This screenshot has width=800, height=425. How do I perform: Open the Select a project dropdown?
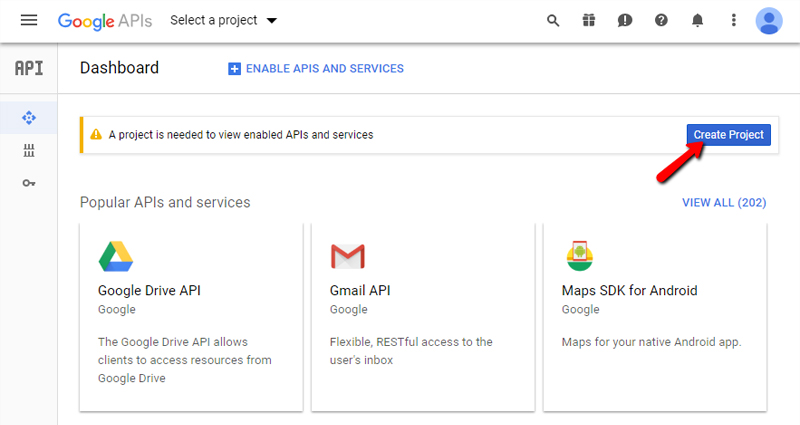223,20
